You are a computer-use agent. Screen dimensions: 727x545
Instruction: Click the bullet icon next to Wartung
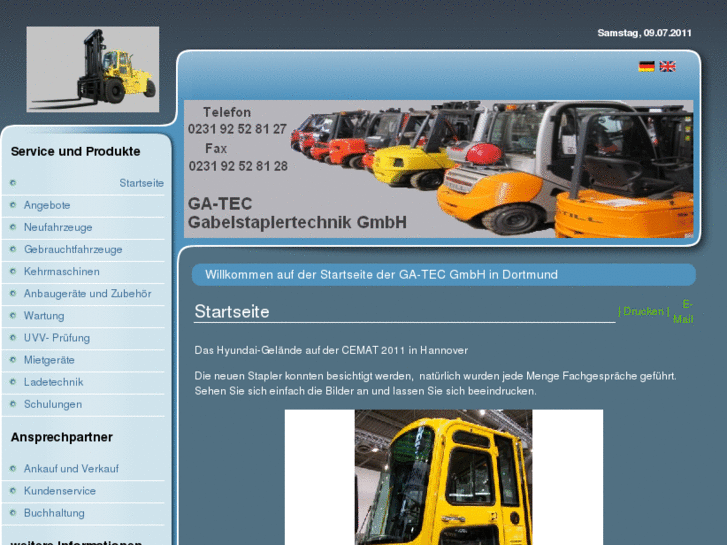click(x=13, y=315)
